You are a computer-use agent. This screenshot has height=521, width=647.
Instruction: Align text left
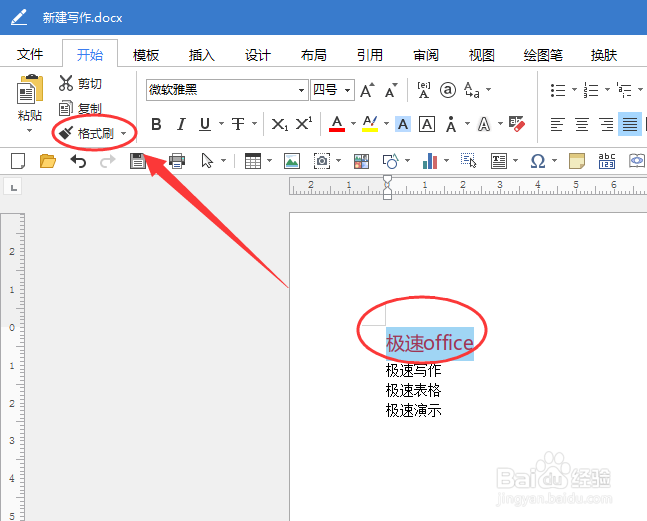pos(557,124)
